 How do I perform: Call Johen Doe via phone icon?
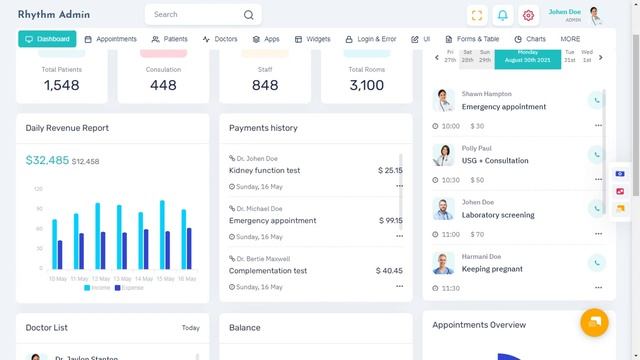(x=597, y=209)
